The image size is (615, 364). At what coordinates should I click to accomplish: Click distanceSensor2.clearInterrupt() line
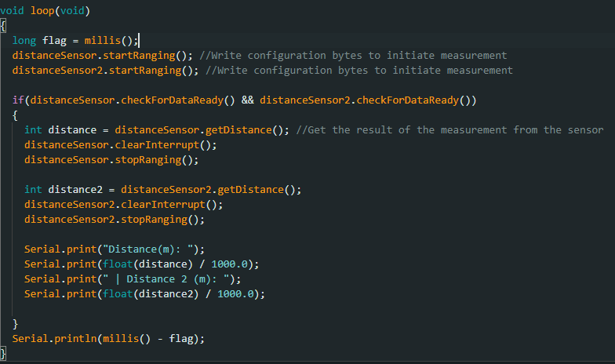(124, 204)
